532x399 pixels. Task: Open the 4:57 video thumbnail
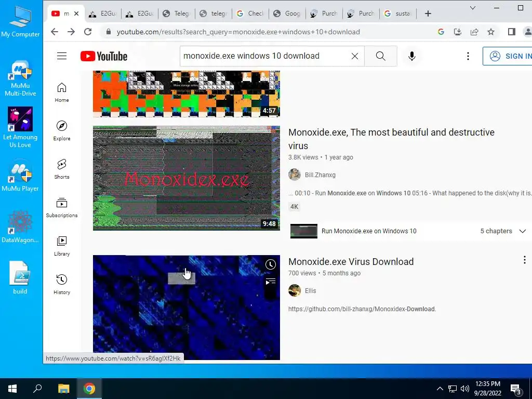[187, 94]
